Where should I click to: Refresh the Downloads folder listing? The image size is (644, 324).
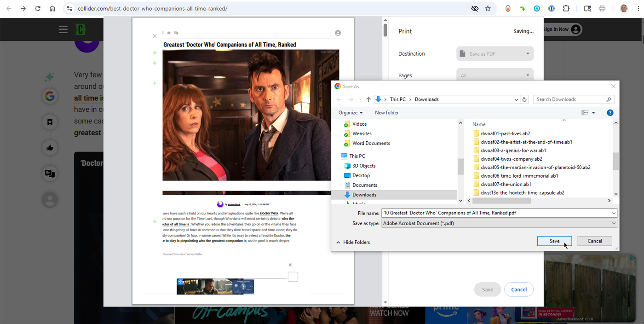pyautogui.click(x=524, y=99)
